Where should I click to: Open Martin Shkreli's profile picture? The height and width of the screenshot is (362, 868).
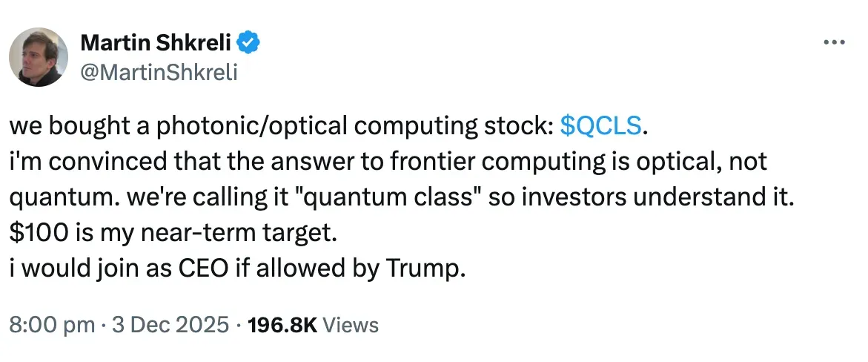(x=39, y=57)
